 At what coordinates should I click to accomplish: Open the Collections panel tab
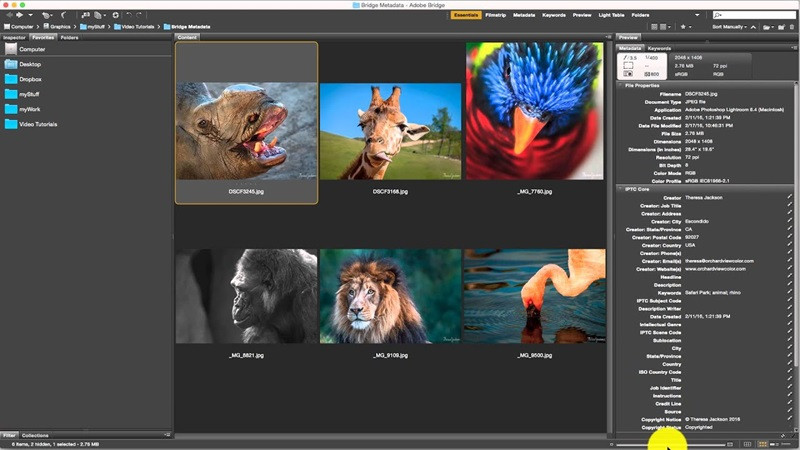coord(35,435)
